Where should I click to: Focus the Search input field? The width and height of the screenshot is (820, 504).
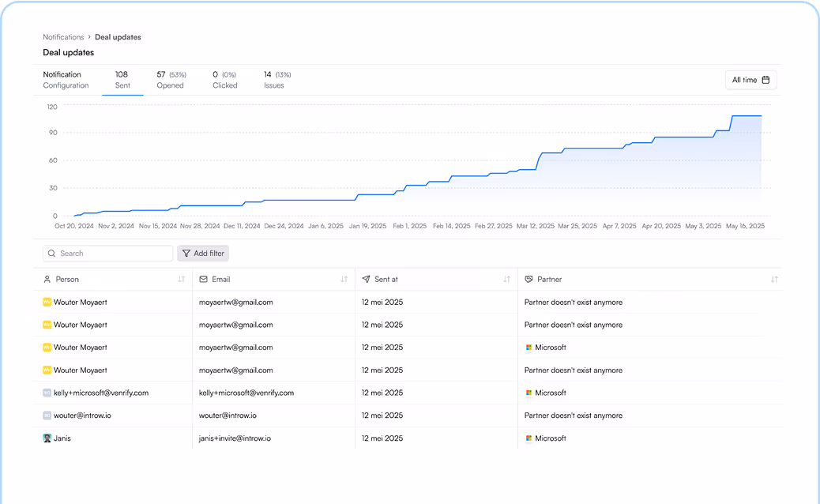(x=107, y=254)
